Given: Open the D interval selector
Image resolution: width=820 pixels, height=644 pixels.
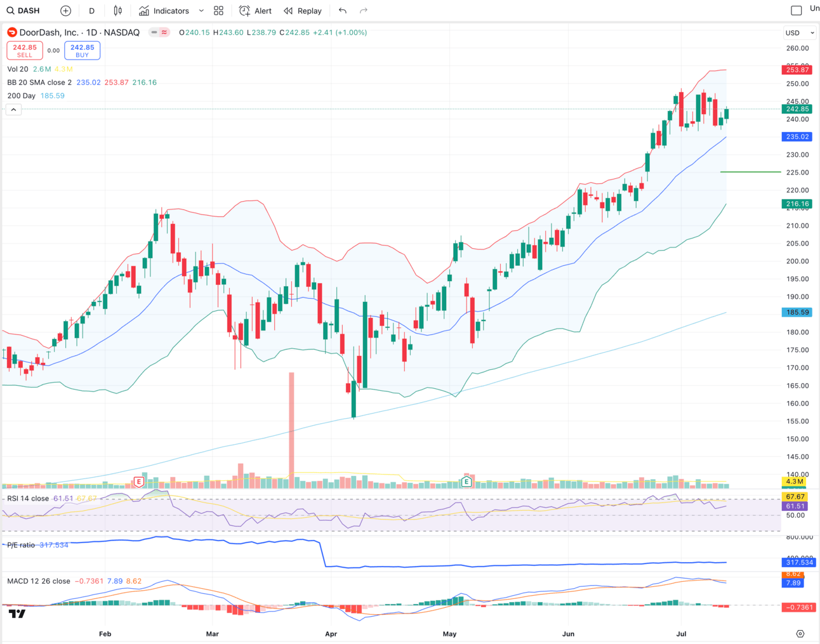Looking at the screenshot, I should tap(91, 11).
